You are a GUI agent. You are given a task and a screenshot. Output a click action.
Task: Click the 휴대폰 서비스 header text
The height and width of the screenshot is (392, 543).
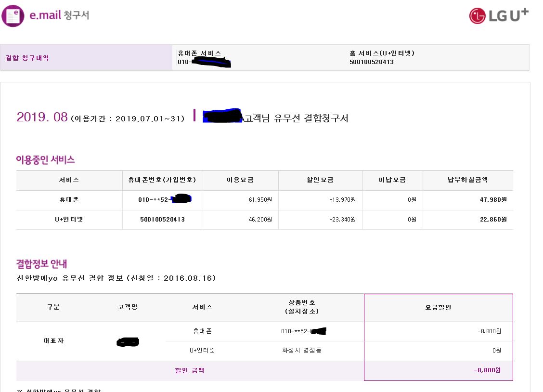199,53
